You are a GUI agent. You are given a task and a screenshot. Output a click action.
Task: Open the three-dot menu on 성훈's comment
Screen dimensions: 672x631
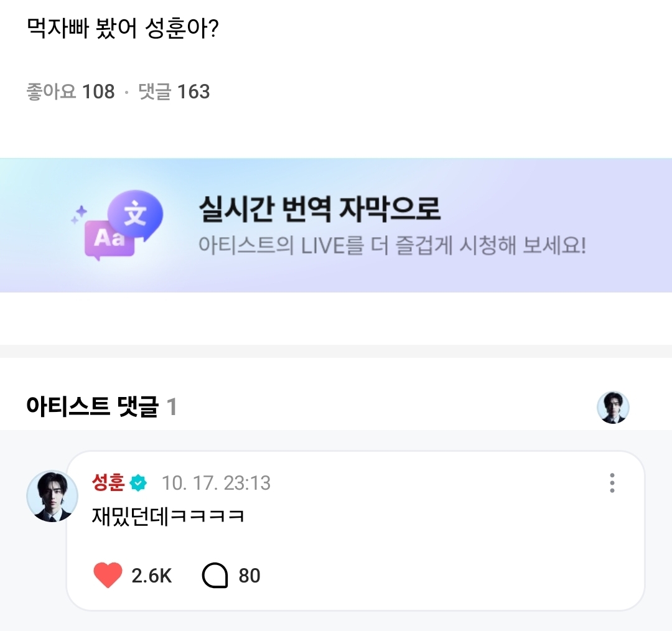pyautogui.click(x=612, y=483)
